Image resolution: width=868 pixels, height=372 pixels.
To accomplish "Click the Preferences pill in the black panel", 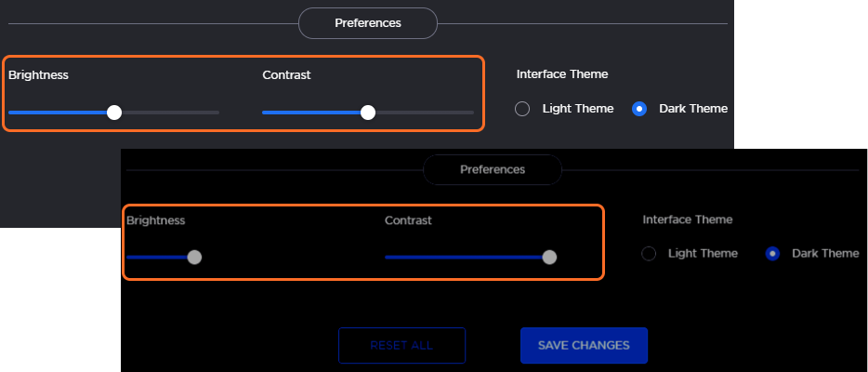I will point(492,170).
